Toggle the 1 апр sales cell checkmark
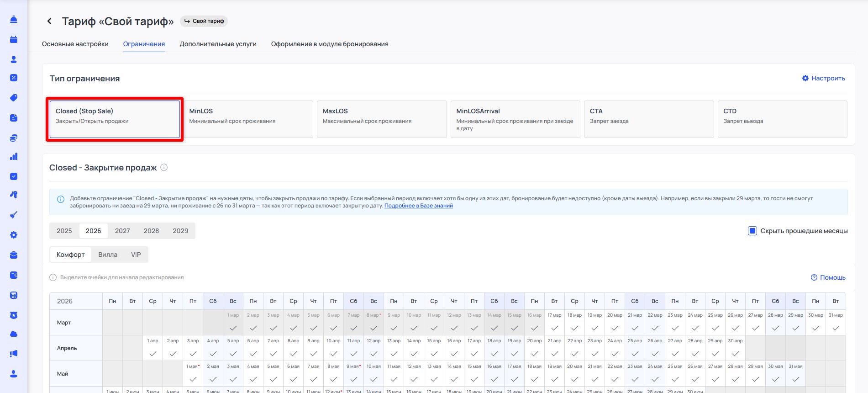Screen dimensions: 868x393 [153, 353]
